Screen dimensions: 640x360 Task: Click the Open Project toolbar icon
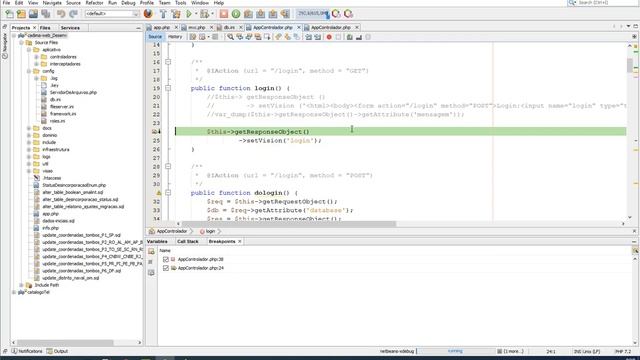(33, 14)
